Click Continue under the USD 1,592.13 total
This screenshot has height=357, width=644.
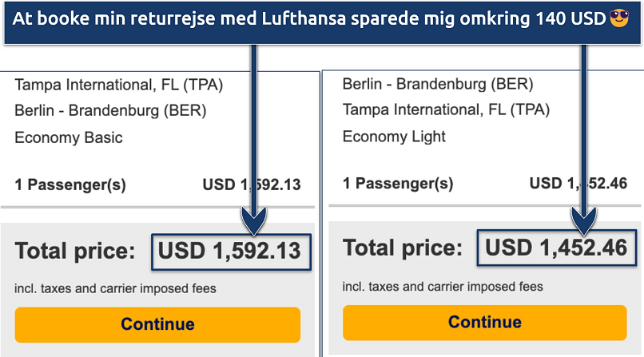(157, 324)
